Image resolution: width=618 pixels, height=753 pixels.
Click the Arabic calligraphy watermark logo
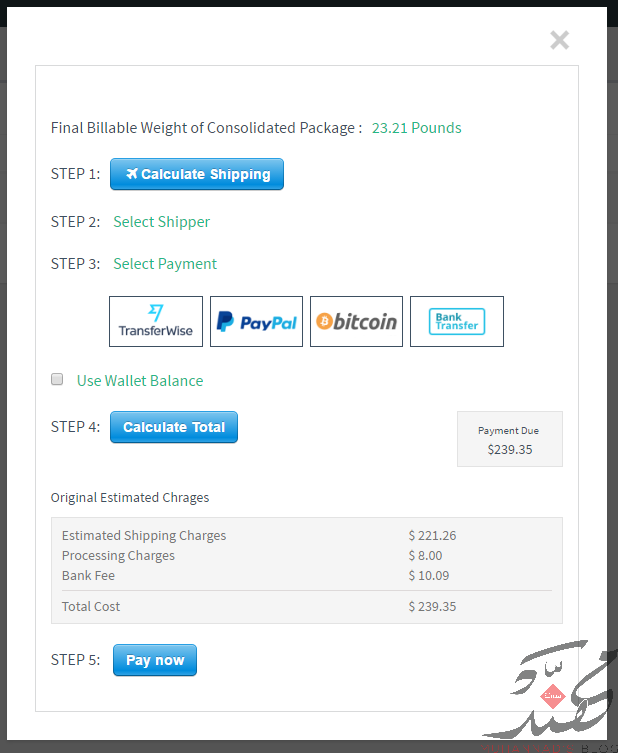(551, 690)
